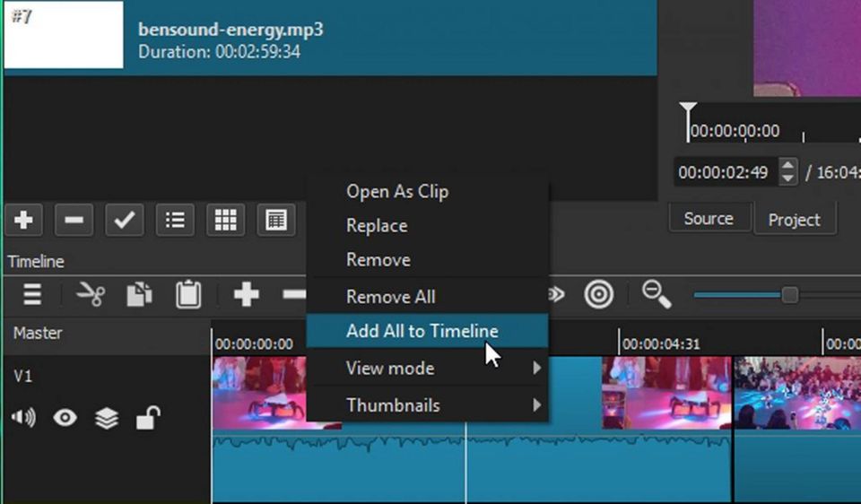Switch to the Project tab
861x504 pixels.
[x=794, y=220]
